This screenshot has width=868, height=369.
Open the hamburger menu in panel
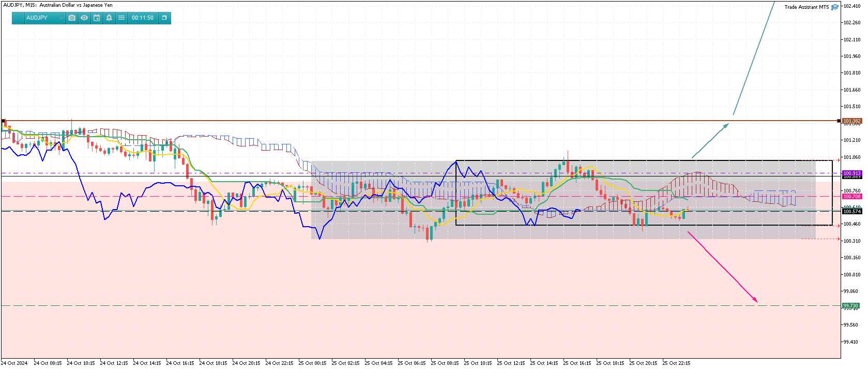coord(121,18)
